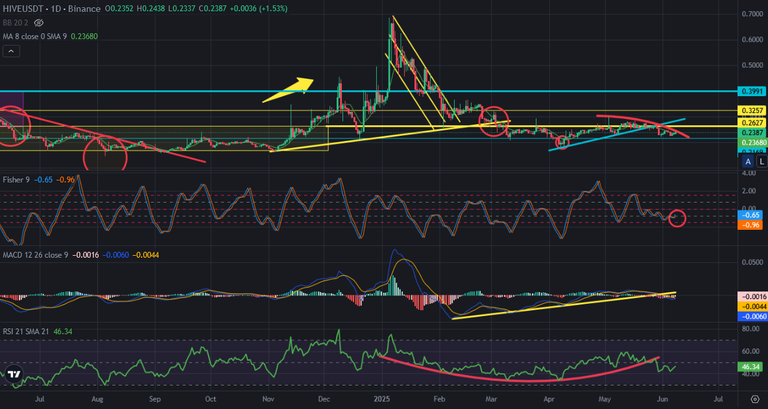Click the Nov label on time axis
This screenshot has width=768, height=409.
click(x=268, y=399)
